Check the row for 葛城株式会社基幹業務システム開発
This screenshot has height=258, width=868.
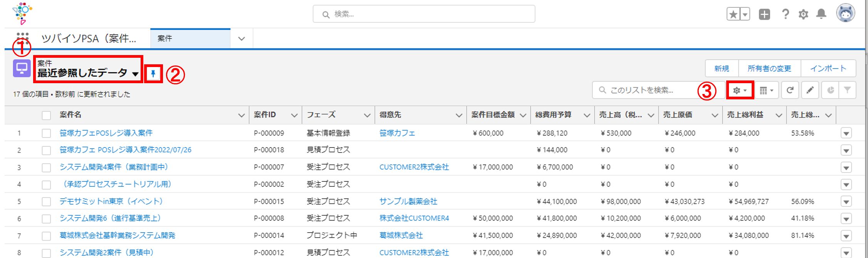46,236
